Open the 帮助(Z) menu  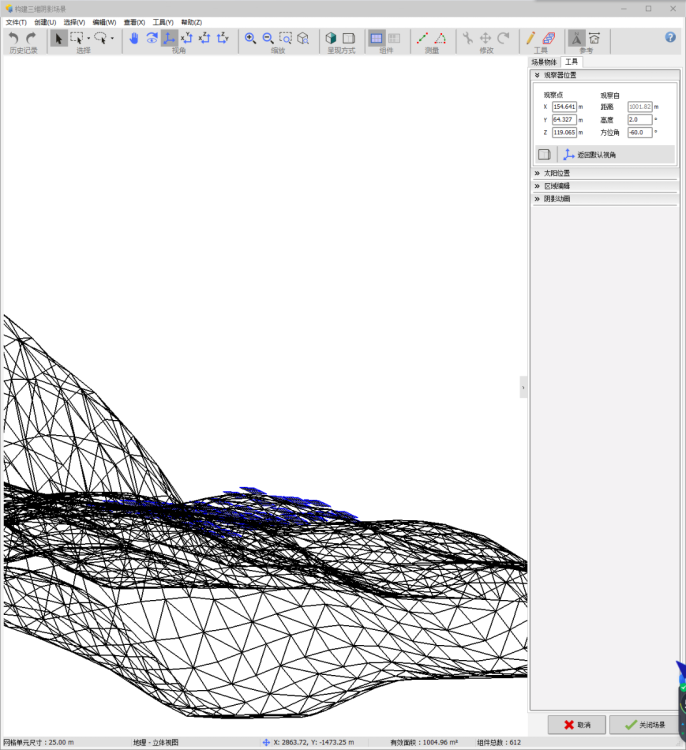pyautogui.click(x=191, y=22)
